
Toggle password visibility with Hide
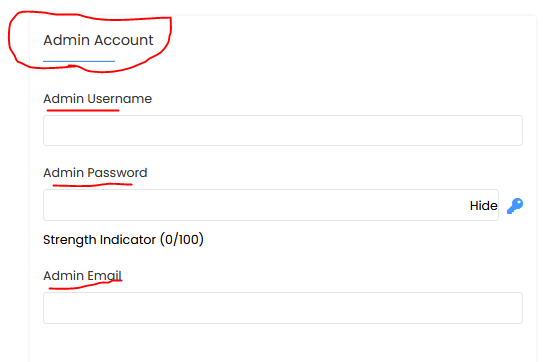[x=483, y=206]
